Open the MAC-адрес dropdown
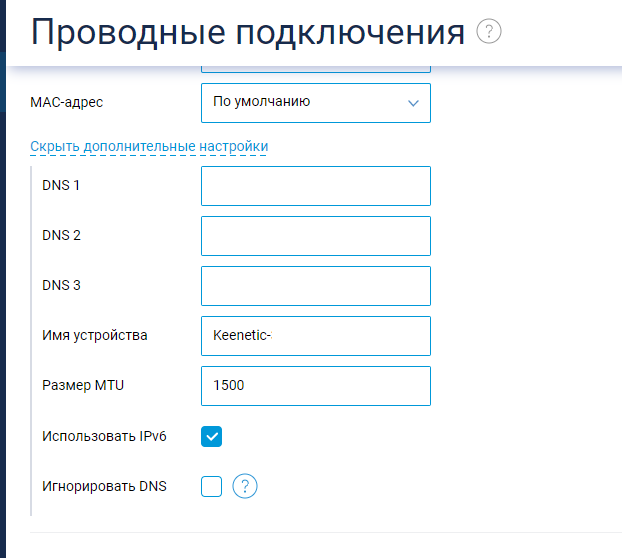The image size is (622, 558). click(315, 102)
